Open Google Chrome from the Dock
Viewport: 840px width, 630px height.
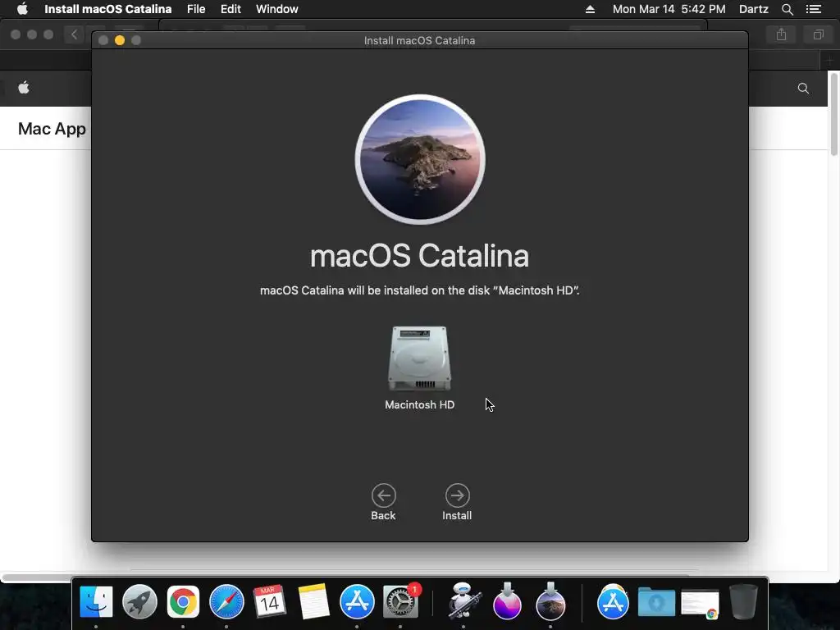(x=183, y=601)
